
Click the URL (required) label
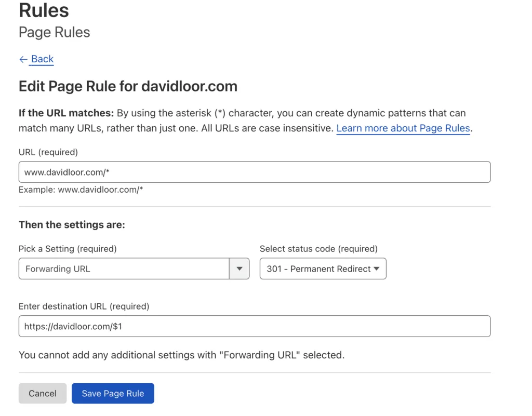click(x=48, y=152)
